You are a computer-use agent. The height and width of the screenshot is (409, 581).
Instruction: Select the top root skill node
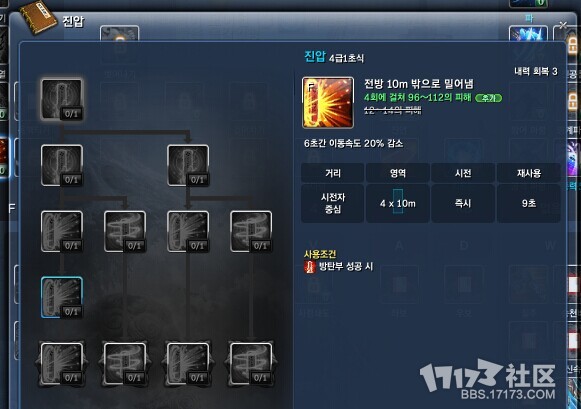tap(62, 99)
